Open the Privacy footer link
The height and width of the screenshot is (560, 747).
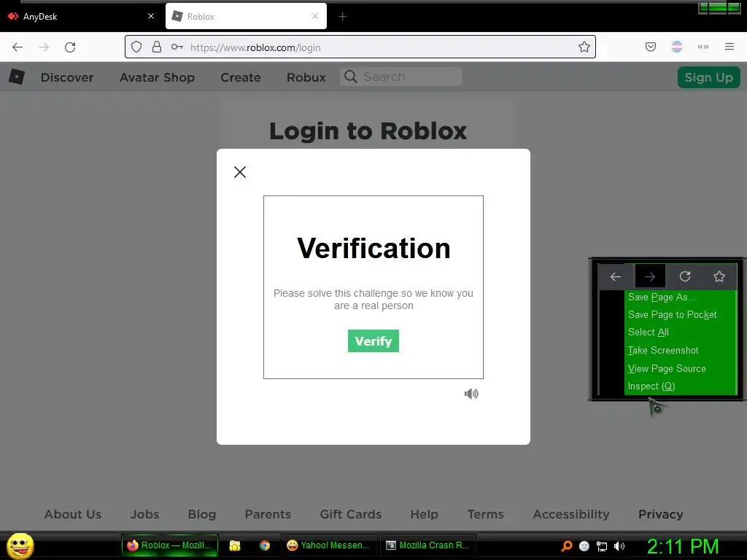tap(661, 514)
